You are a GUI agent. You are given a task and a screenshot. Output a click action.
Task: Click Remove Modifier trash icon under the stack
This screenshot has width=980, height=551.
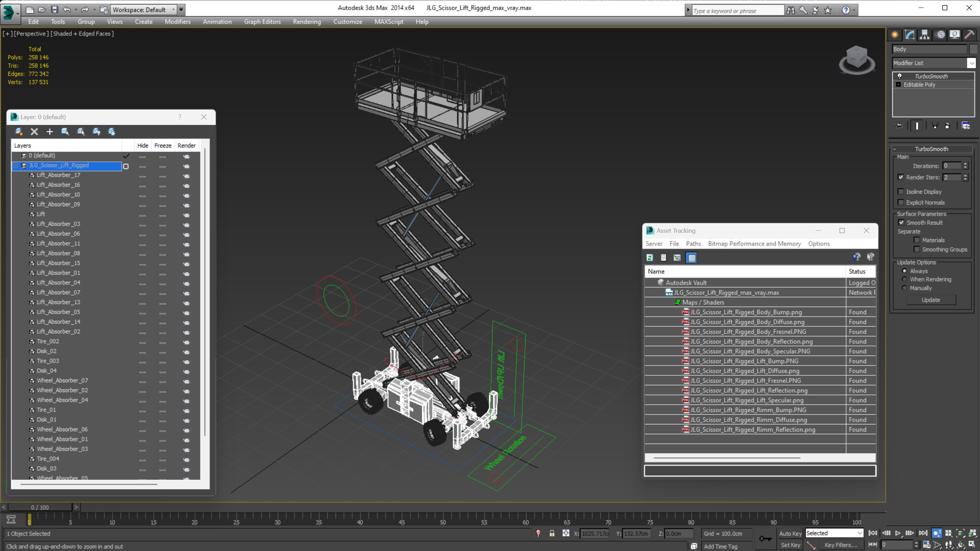pyautogui.click(x=947, y=126)
